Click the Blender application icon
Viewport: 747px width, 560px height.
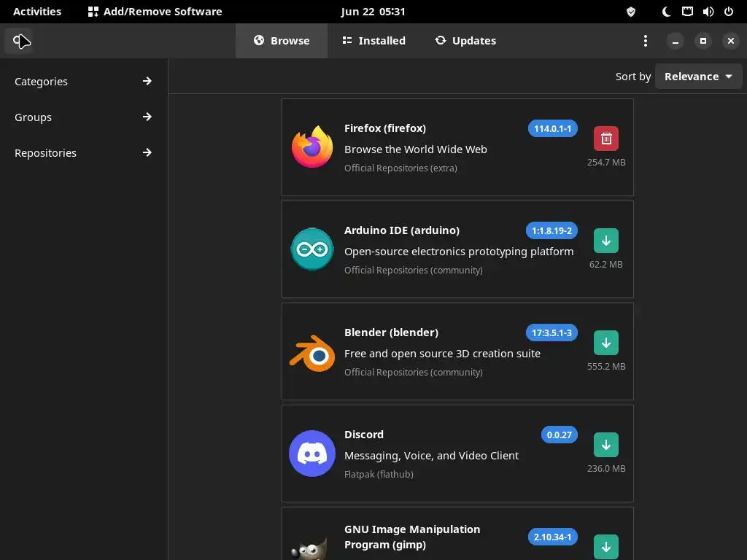pyautogui.click(x=312, y=354)
